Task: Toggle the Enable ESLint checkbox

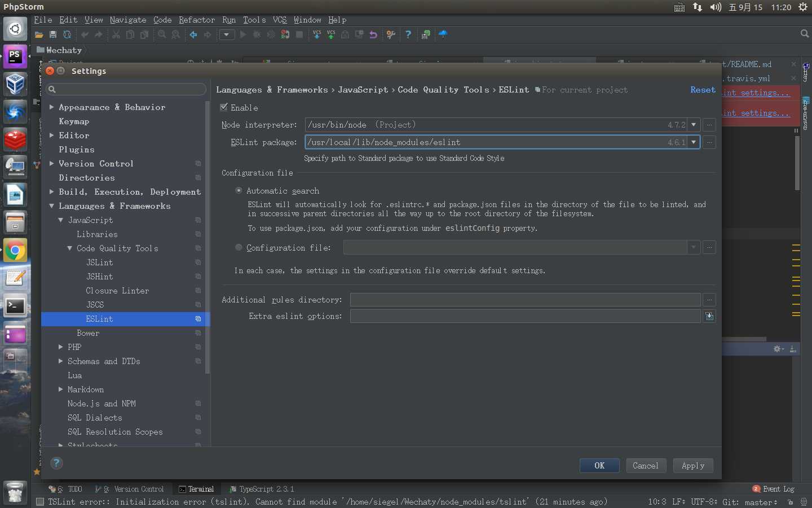Action: pos(224,107)
